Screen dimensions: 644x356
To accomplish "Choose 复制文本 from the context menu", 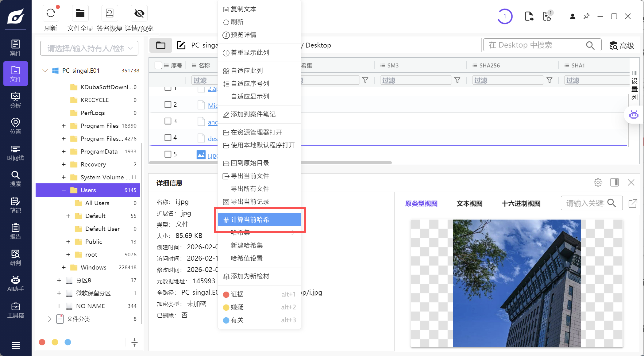I will click(x=259, y=9).
